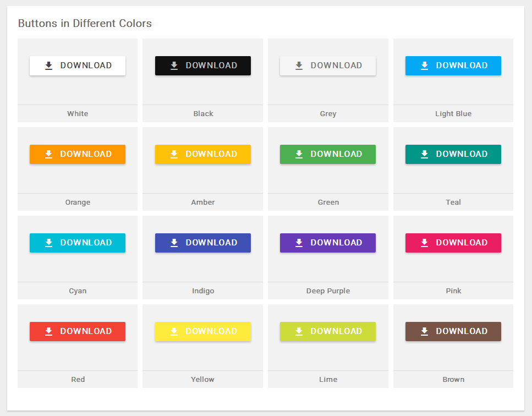Click the 'Light Blue' caption label
Screen dimensions: 532x416
pyautogui.click(x=453, y=113)
